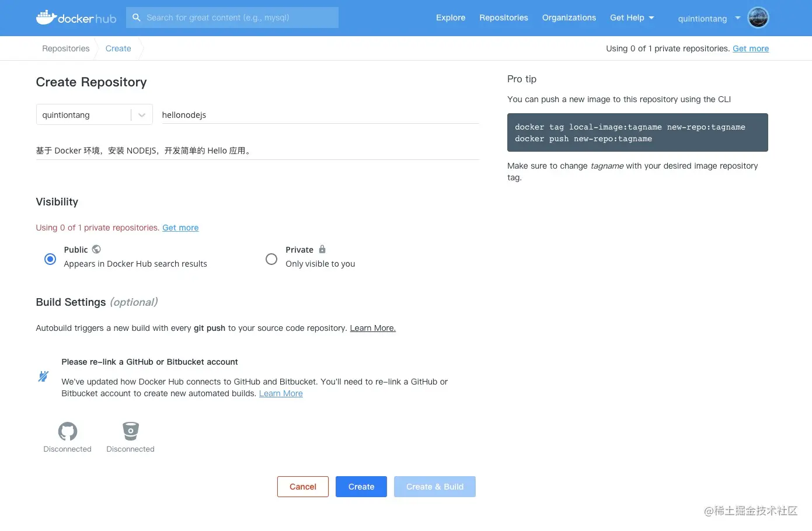Click 'Only visible to you' text

pyautogui.click(x=320, y=264)
